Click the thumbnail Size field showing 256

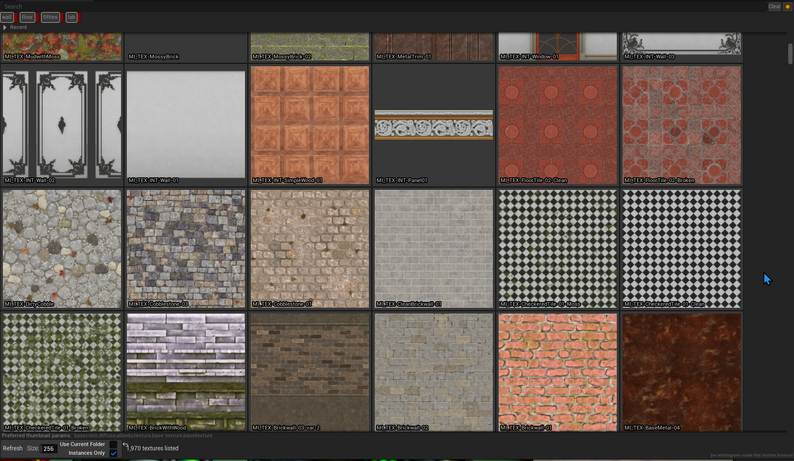point(49,449)
